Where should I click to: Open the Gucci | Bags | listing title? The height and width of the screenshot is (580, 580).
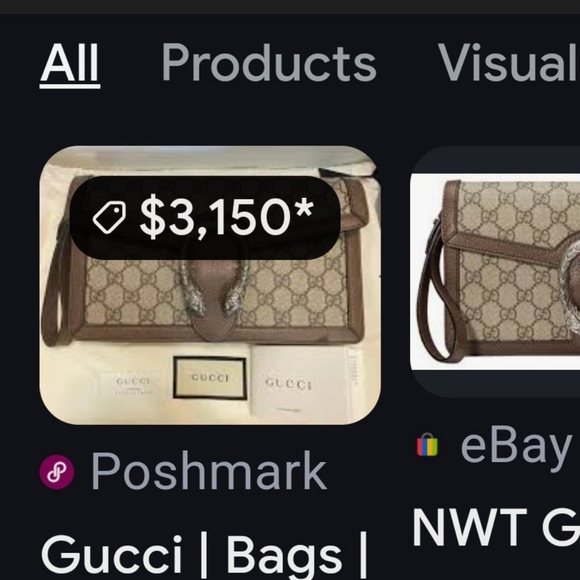(x=204, y=556)
